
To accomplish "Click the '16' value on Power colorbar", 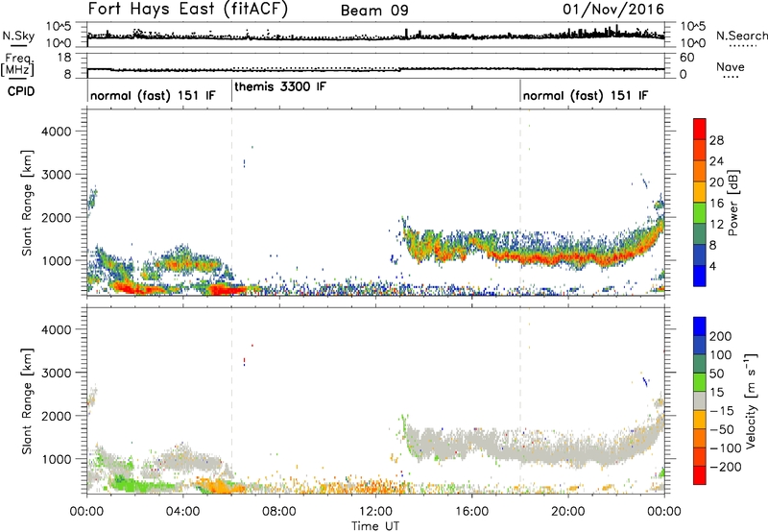I will [x=716, y=204].
